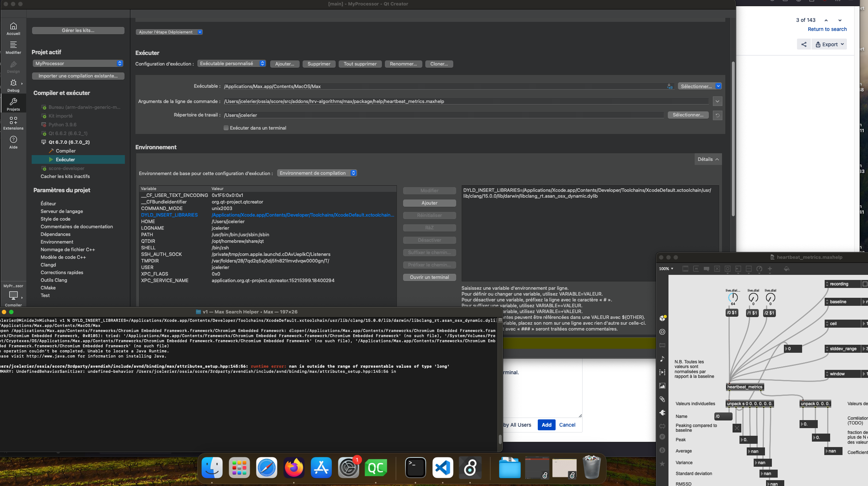Viewport: 868px width, 486px height.
Task: Click the share icon in right window
Action: [804, 44]
